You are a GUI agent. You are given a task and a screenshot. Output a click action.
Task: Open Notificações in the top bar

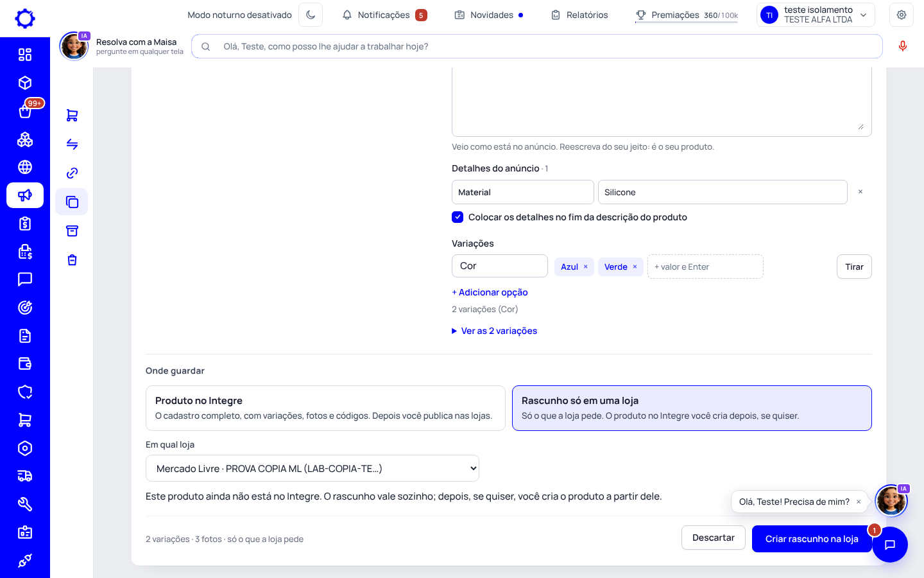coord(384,15)
